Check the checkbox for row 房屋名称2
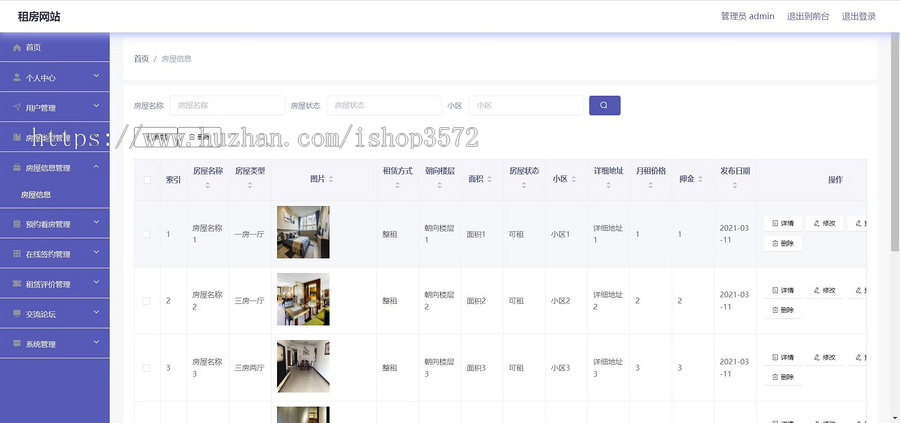Image resolution: width=900 pixels, height=423 pixels. click(x=146, y=301)
